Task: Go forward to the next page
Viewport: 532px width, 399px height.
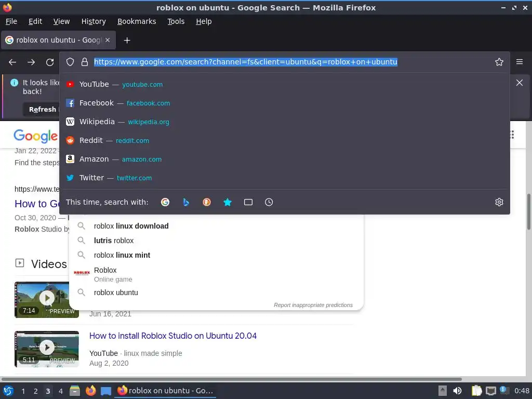Action: pos(31,62)
